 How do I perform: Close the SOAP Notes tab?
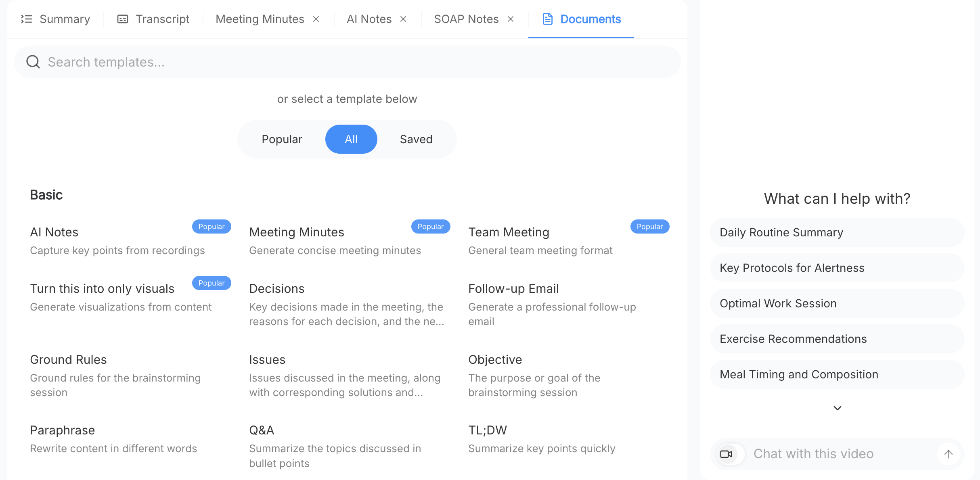pyautogui.click(x=511, y=19)
